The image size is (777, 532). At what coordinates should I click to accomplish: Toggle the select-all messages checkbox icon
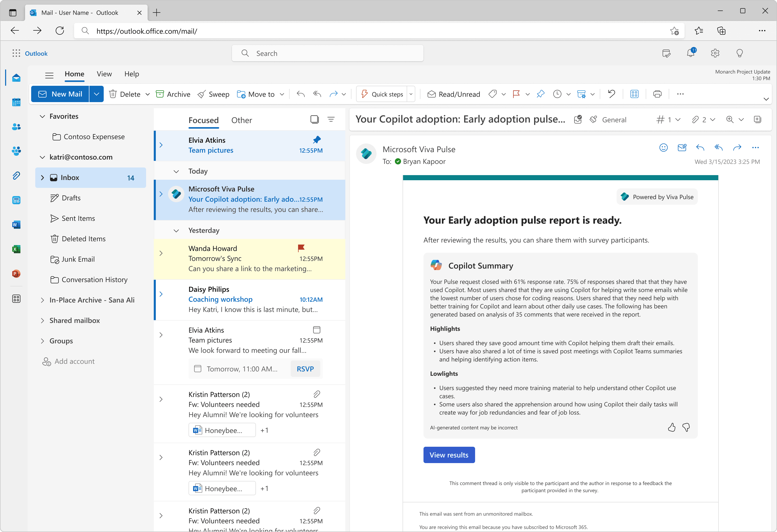[314, 119]
